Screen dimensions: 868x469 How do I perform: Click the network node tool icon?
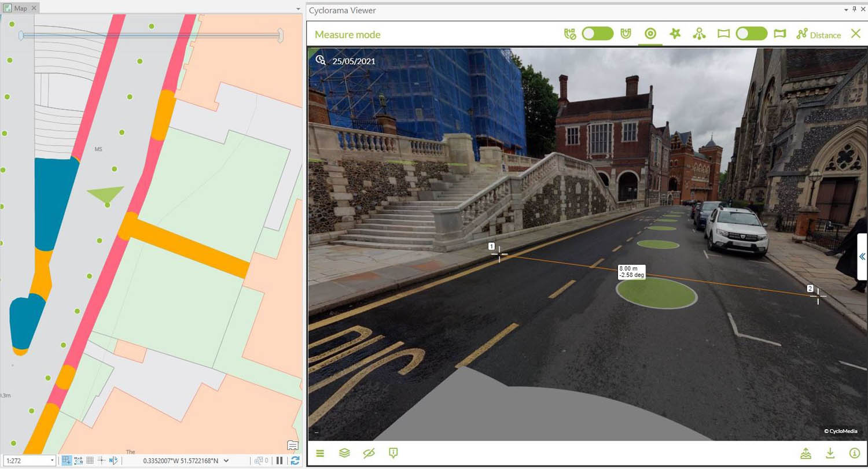click(700, 34)
